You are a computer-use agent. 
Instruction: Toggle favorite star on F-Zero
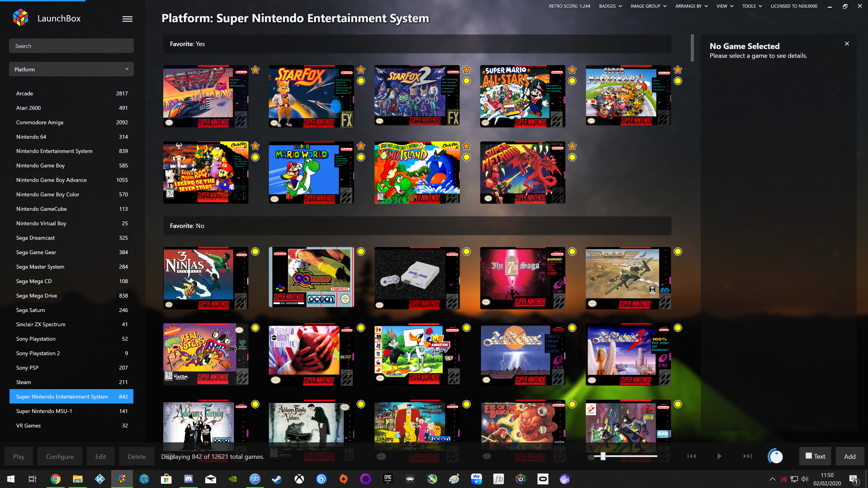tap(255, 70)
